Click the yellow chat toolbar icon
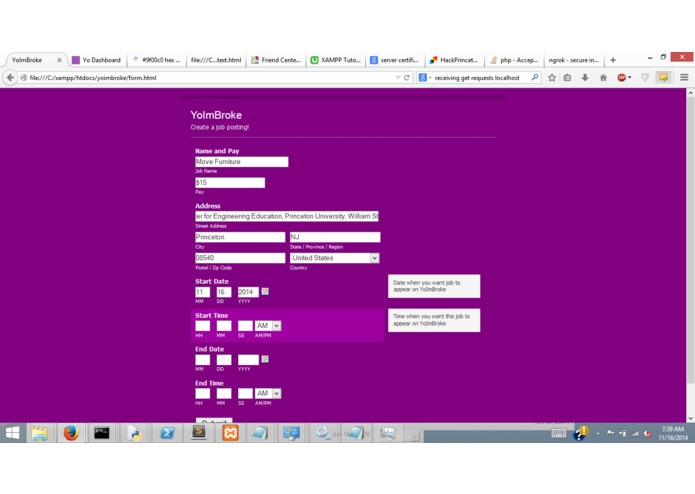The image size is (695, 494). tap(664, 78)
